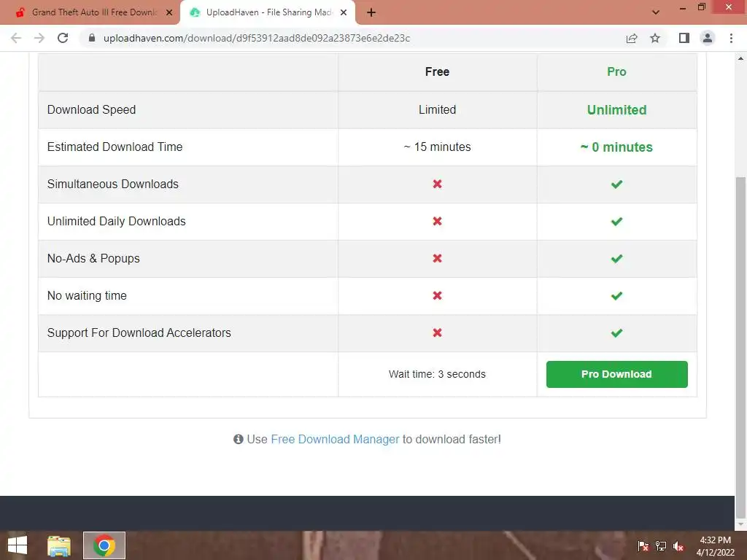This screenshot has height=560, width=747.
Task: Bookmark this page with star icon
Action: coord(655,38)
